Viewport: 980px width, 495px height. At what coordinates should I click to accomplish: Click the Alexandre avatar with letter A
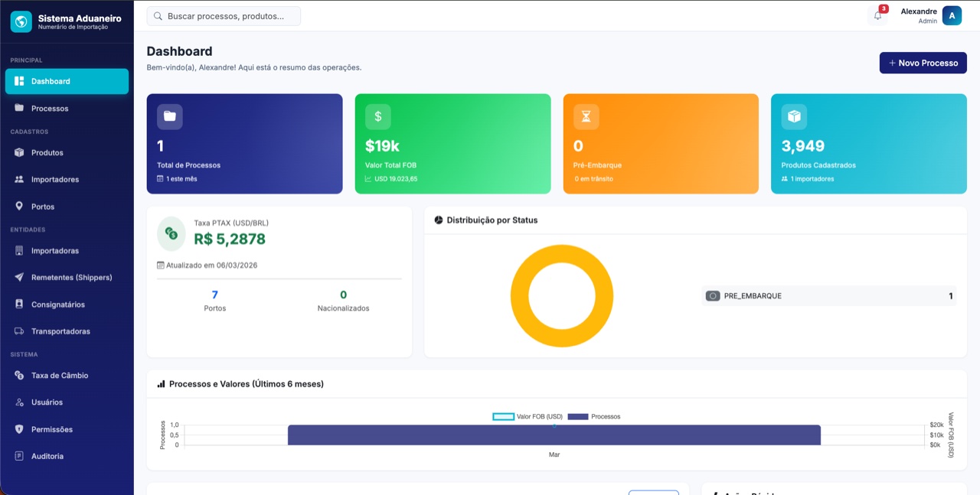click(952, 15)
